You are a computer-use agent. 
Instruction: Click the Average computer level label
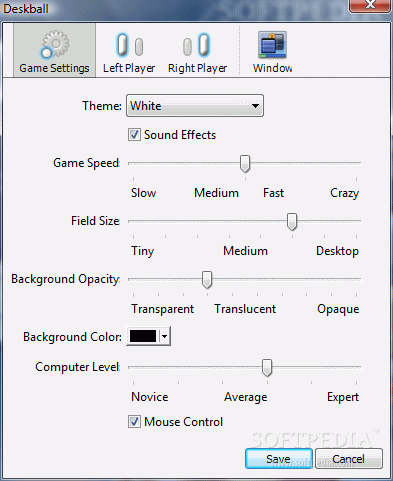[x=246, y=397]
